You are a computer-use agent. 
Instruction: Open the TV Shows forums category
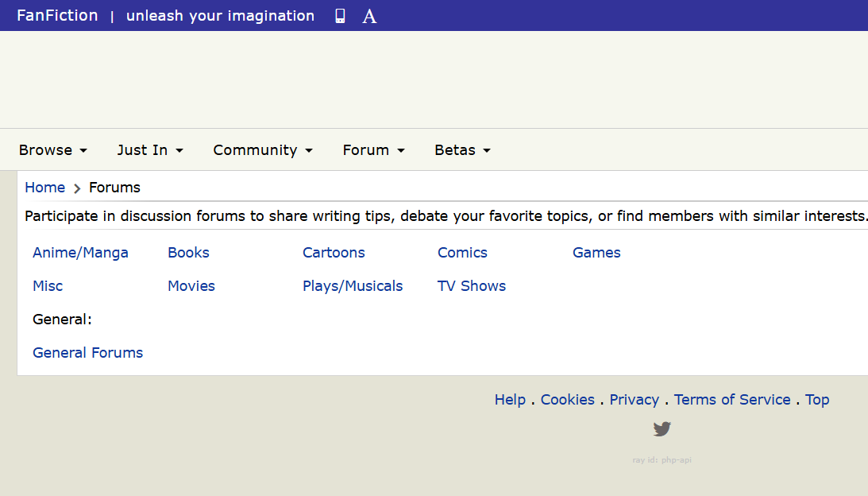[x=472, y=286]
